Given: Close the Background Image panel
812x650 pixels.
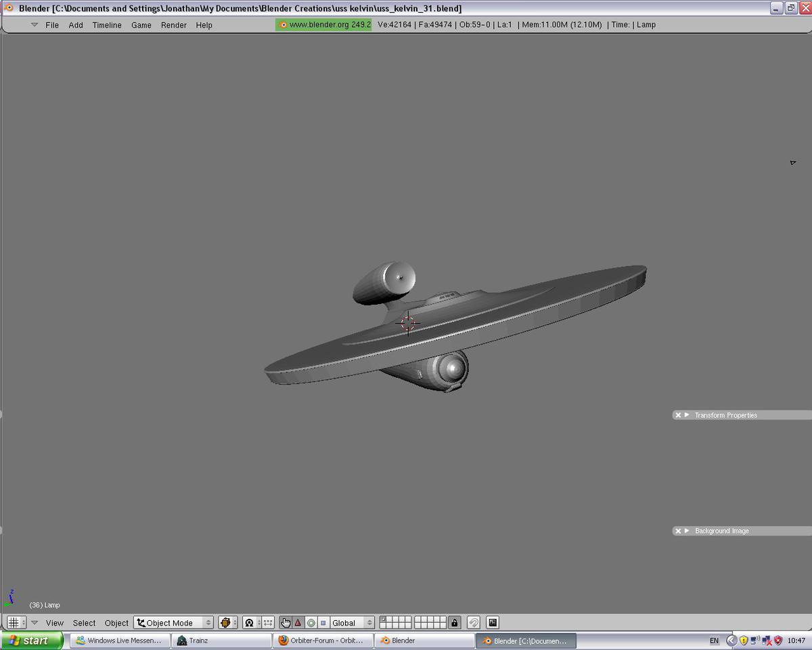Looking at the screenshot, I should [678, 531].
